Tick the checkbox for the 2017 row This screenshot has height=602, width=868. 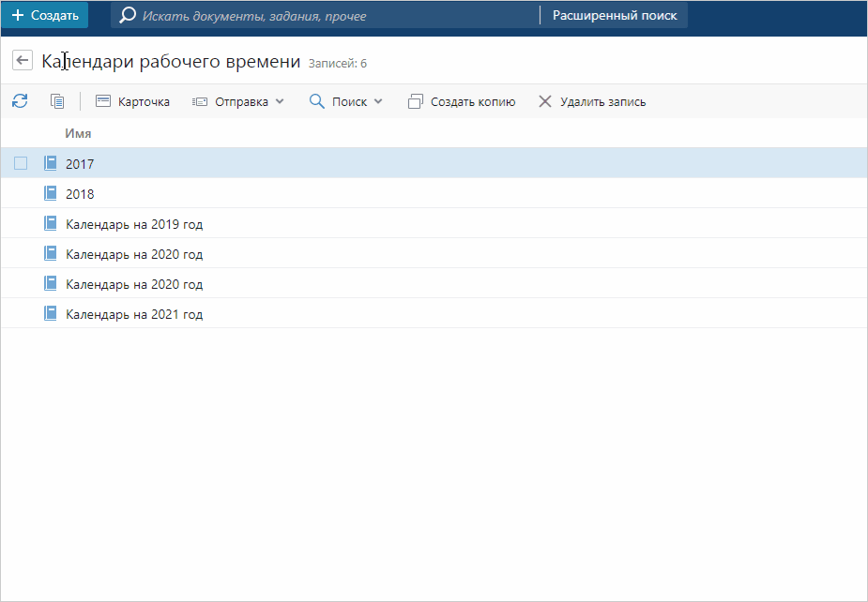coord(21,164)
